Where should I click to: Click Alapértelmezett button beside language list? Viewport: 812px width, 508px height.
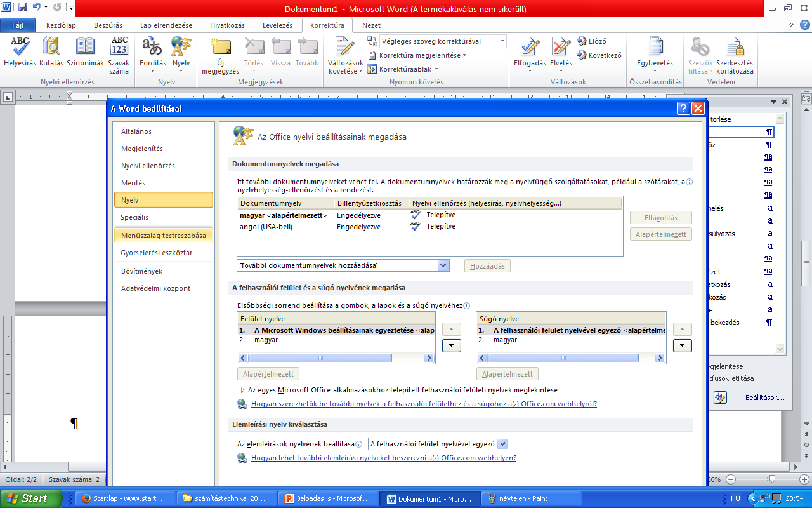click(x=660, y=234)
